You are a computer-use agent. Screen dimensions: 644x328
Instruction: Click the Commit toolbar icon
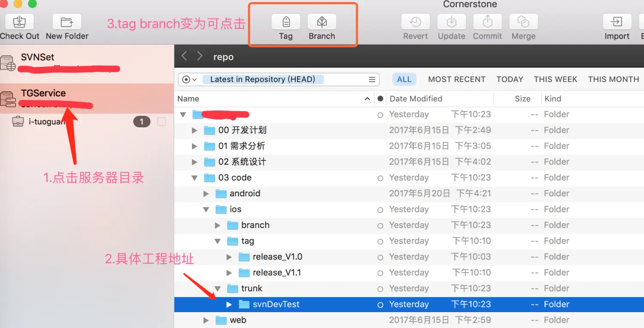[x=487, y=22]
